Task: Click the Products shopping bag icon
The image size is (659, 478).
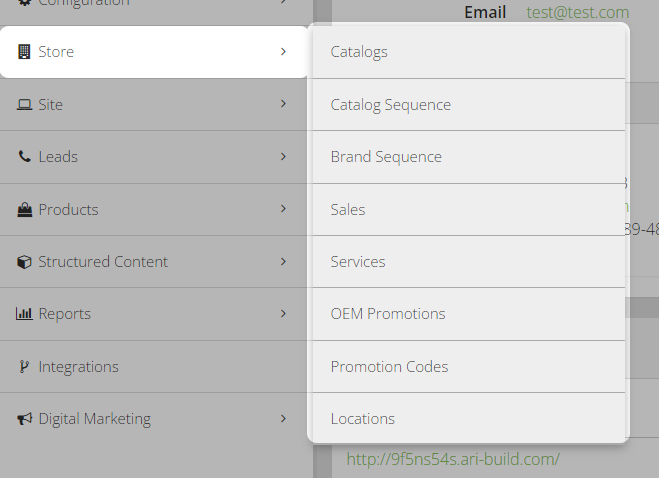Action: 24,209
